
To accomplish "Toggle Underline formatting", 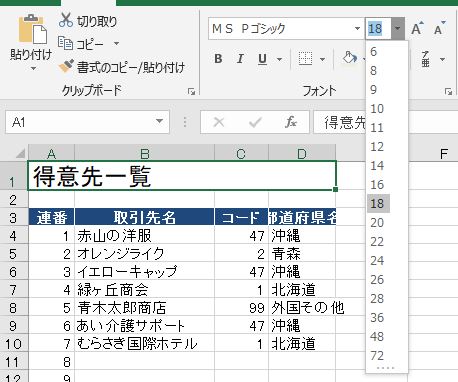I will (263, 59).
